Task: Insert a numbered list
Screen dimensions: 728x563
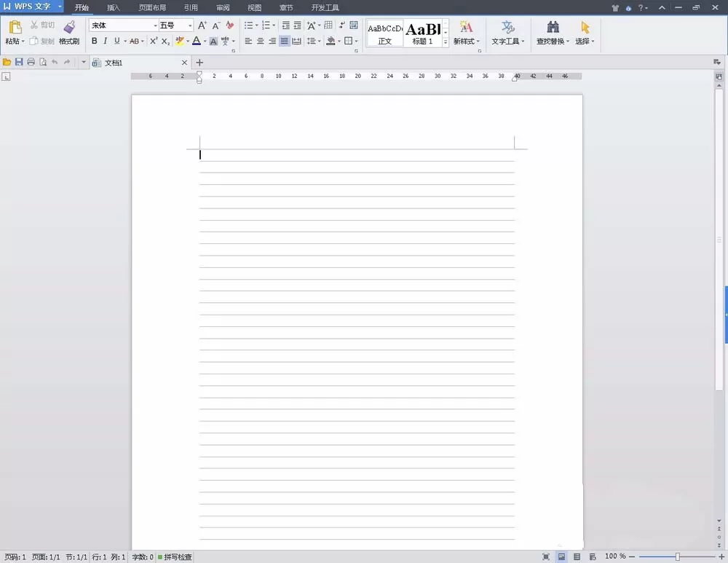Action: [266, 25]
